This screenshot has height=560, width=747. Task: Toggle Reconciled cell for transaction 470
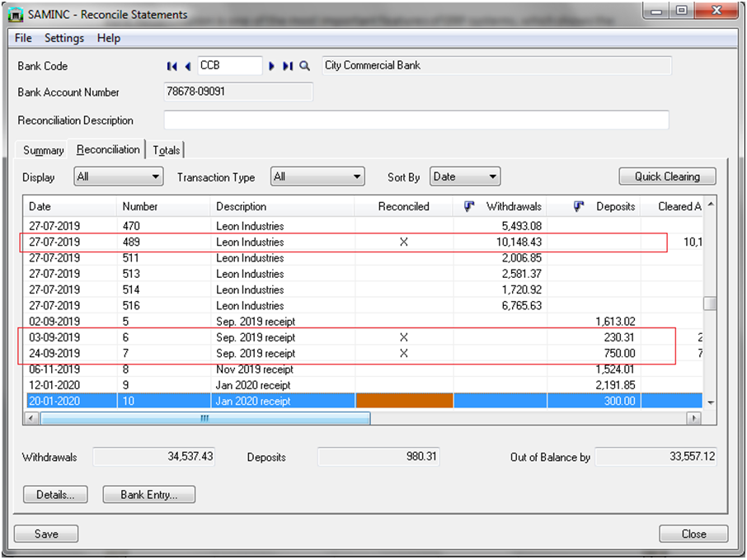pyautogui.click(x=403, y=226)
